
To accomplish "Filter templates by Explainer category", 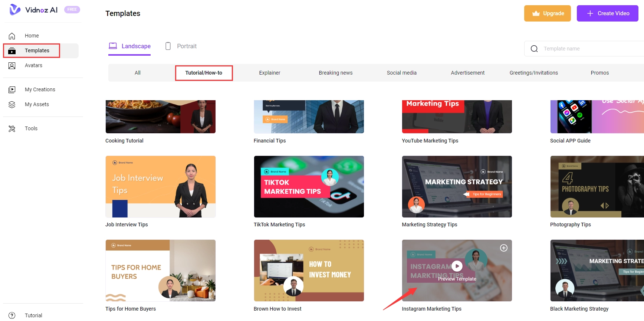I will 270,73.
